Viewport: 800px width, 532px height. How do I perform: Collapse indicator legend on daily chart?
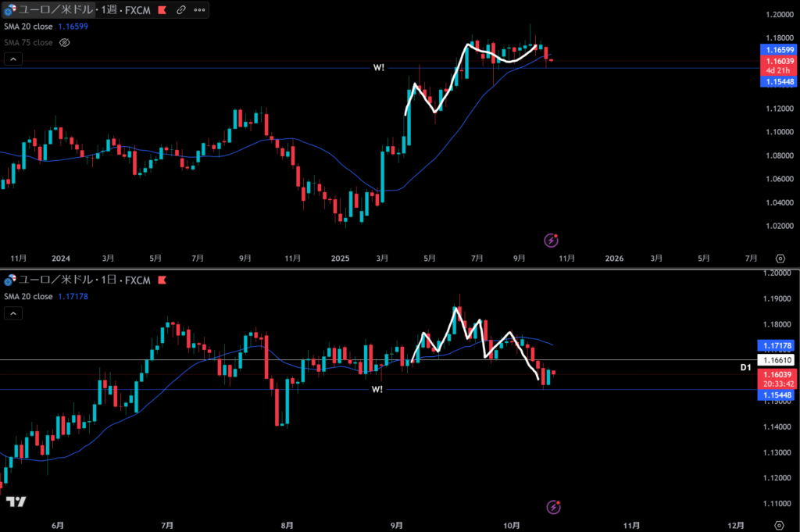(x=13, y=312)
